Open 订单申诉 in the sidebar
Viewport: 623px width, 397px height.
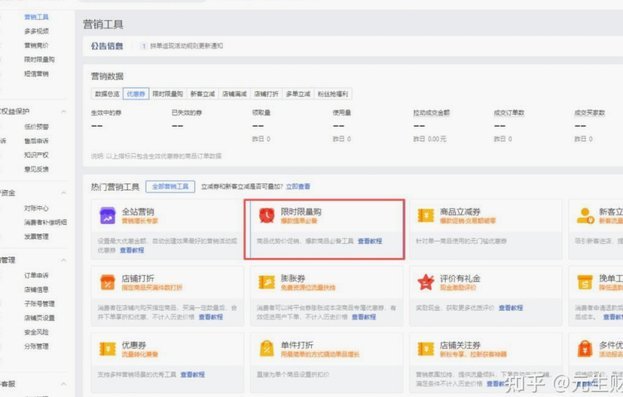[x=36, y=275]
